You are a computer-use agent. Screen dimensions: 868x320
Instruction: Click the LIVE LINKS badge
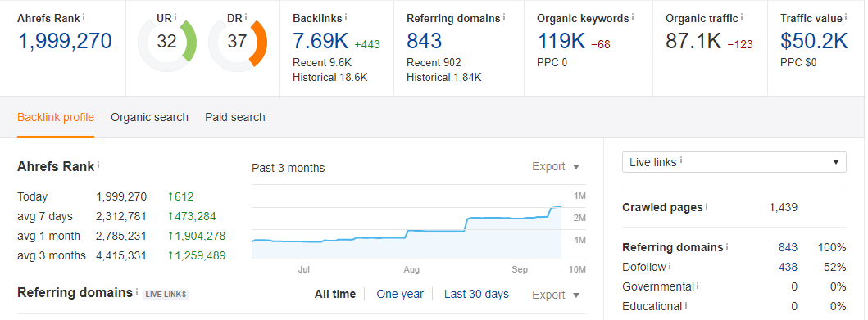point(166,295)
